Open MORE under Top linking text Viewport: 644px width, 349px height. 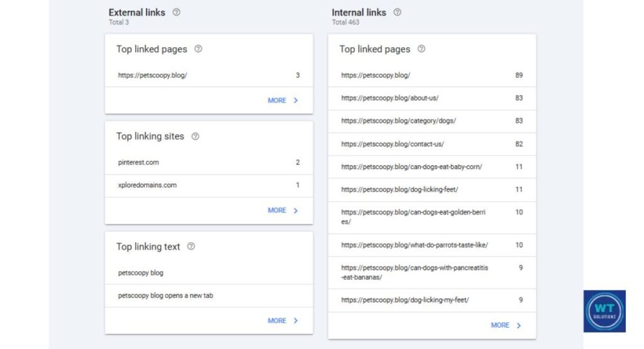[282, 321]
